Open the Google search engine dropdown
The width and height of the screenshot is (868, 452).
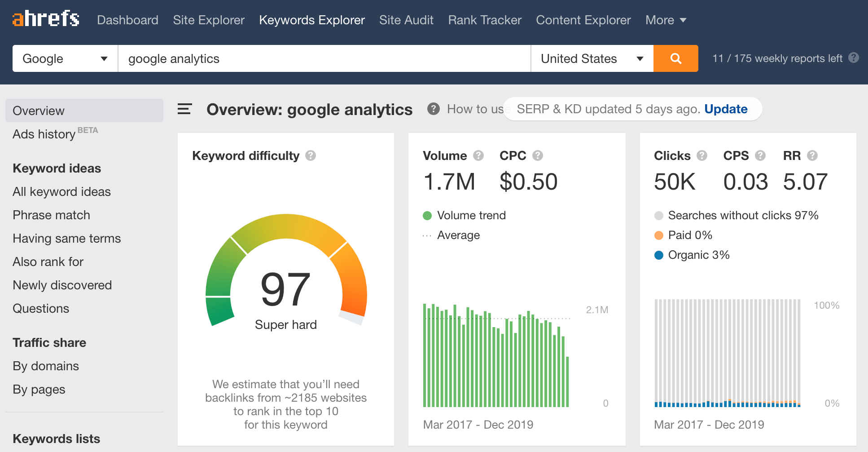[65, 58]
